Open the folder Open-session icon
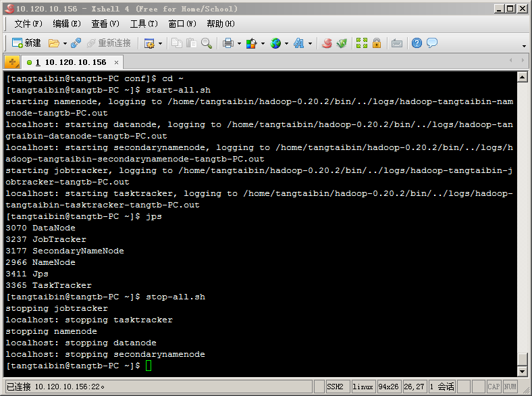 (53, 43)
